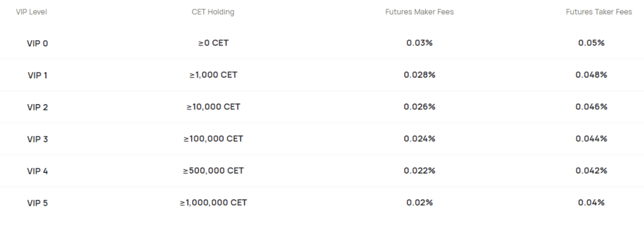Click the ≥1,000 CET holding cell

pyautogui.click(x=213, y=75)
